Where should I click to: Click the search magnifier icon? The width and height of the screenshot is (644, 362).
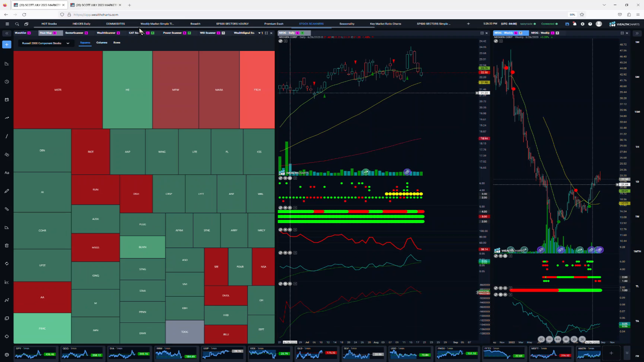tap(17, 24)
